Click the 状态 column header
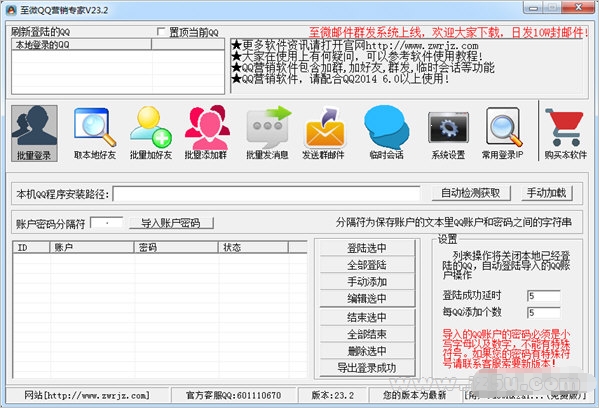 [x=253, y=248]
